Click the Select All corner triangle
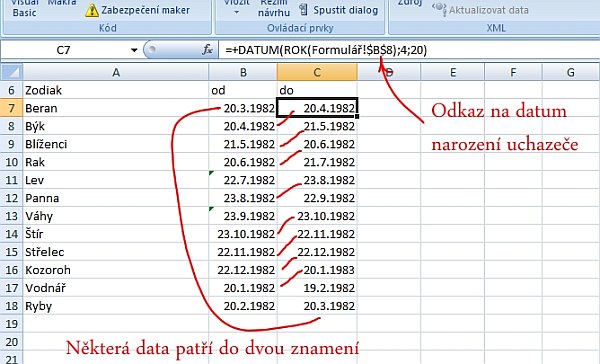The image size is (600, 364). 12,72
